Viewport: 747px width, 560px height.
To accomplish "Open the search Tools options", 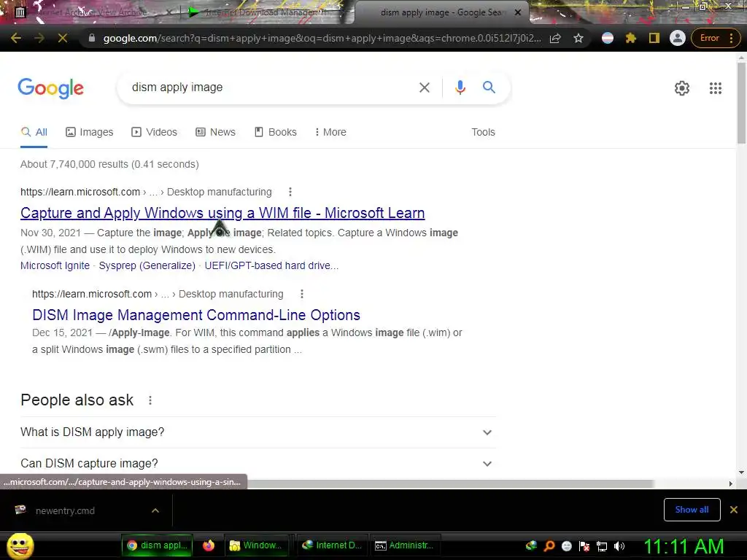I will 483,133.
